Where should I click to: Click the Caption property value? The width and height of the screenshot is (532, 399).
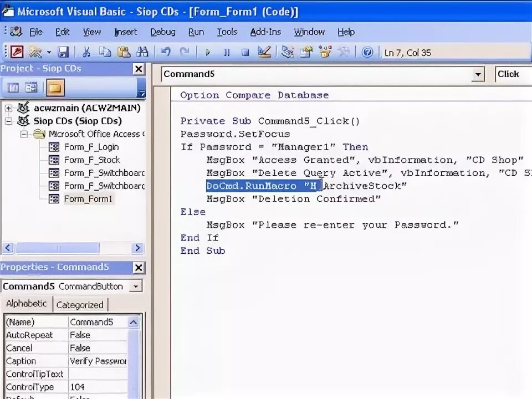(x=98, y=361)
